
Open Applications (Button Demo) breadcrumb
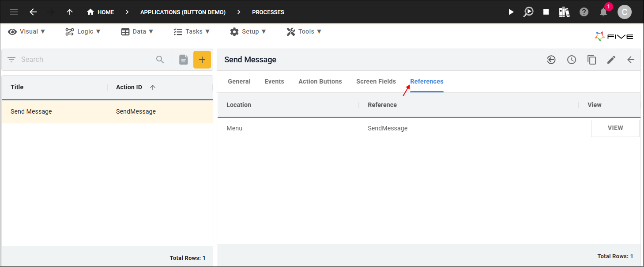tap(183, 12)
